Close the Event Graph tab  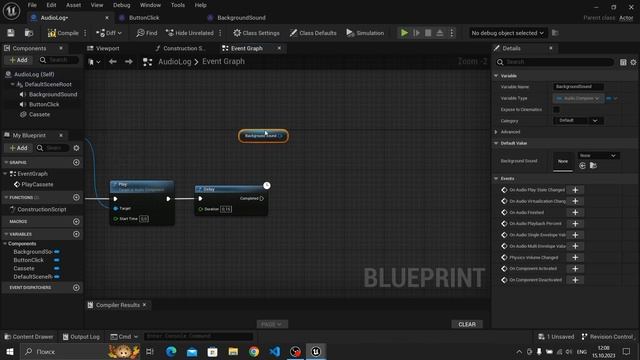click(280, 48)
